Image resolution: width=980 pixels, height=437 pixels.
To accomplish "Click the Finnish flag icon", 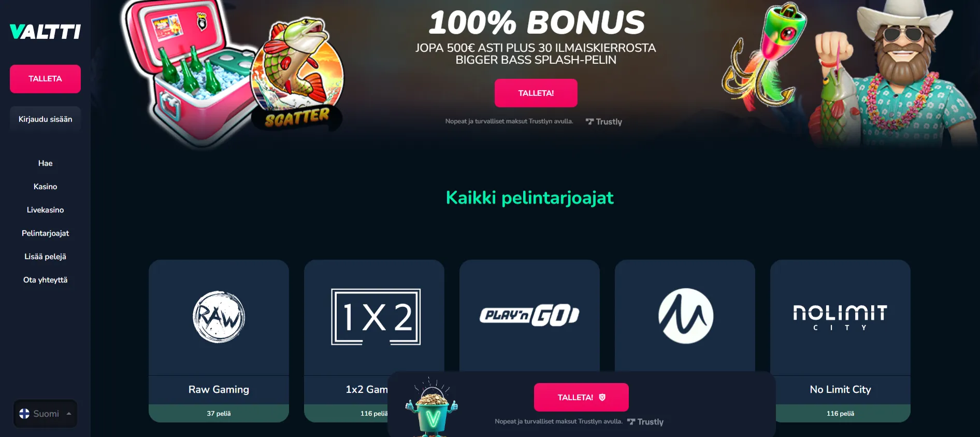I will point(24,414).
